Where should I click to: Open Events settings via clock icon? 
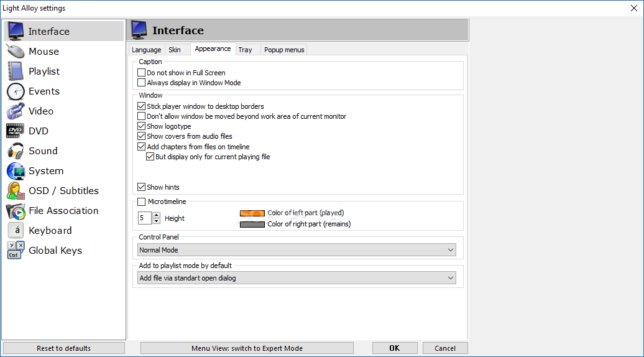16,91
